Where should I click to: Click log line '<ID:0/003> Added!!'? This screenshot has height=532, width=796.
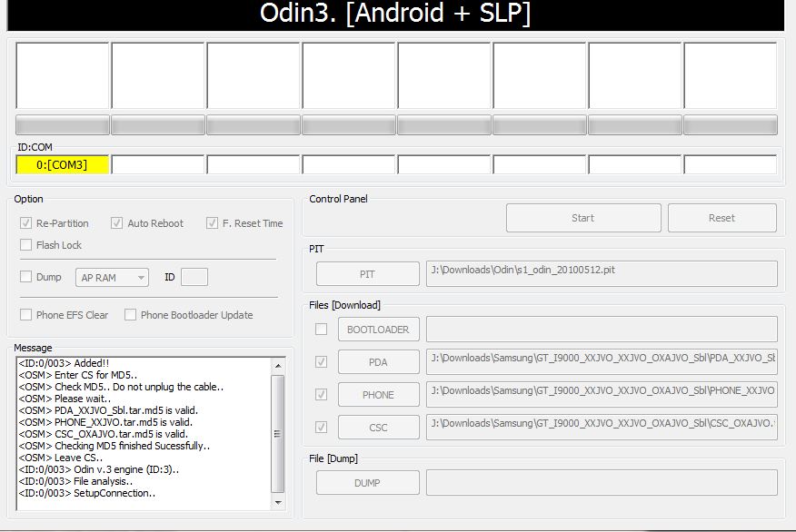click(64, 363)
